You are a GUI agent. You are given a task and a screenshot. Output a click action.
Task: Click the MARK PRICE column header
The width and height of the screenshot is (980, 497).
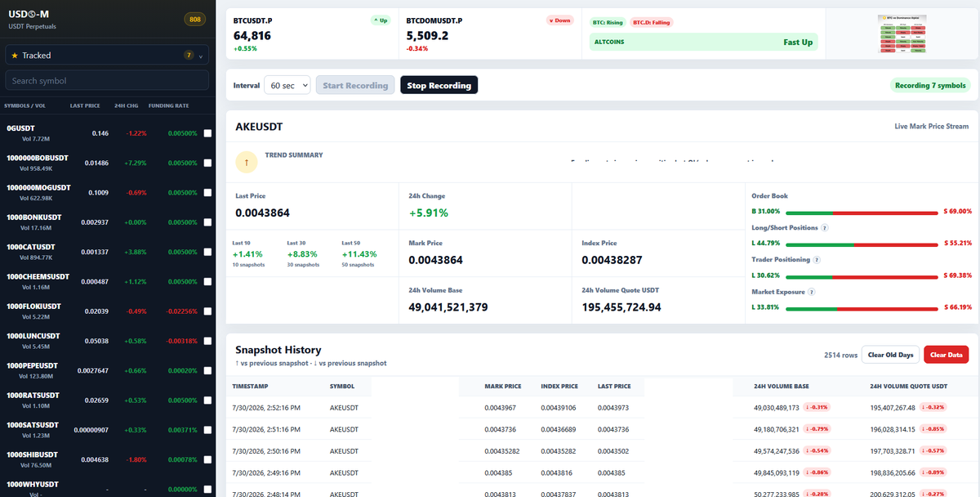(502, 386)
